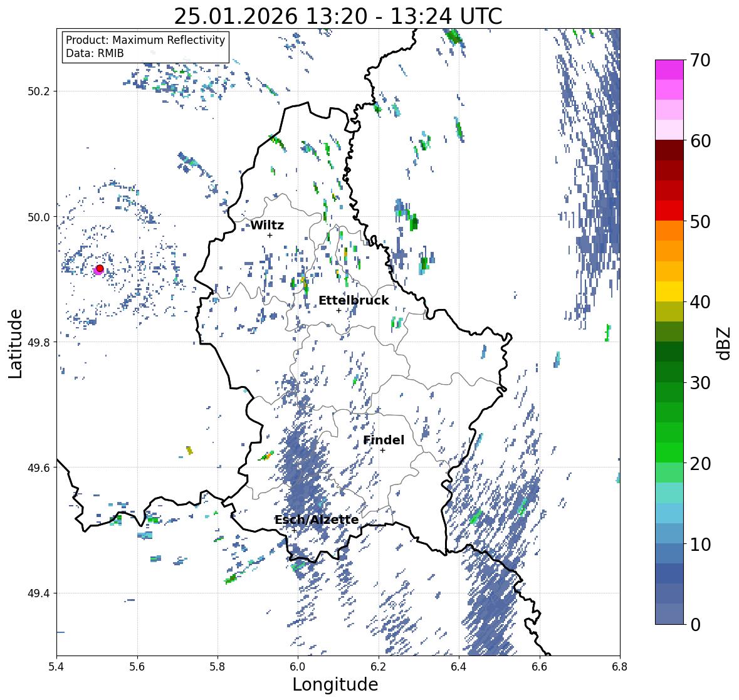The height and width of the screenshot is (700, 739).
Task: Select the Esch/Alzette city label
Action: click(x=317, y=520)
